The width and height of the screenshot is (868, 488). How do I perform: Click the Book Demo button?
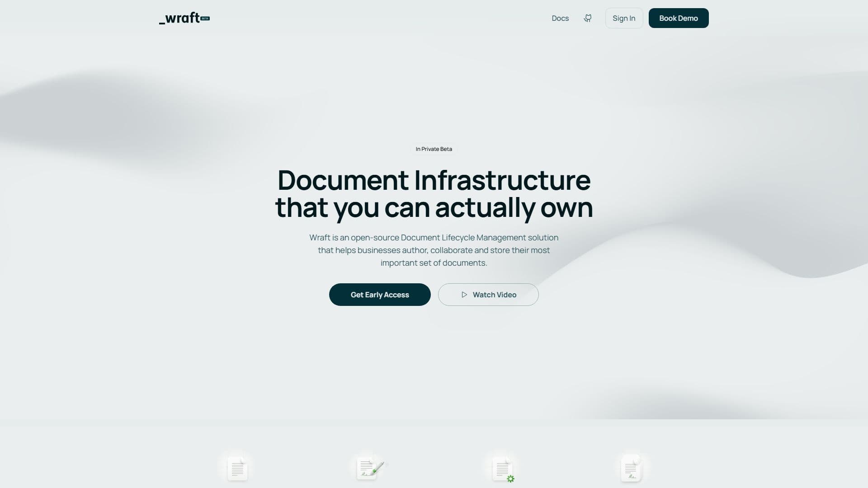click(x=679, y=18)
